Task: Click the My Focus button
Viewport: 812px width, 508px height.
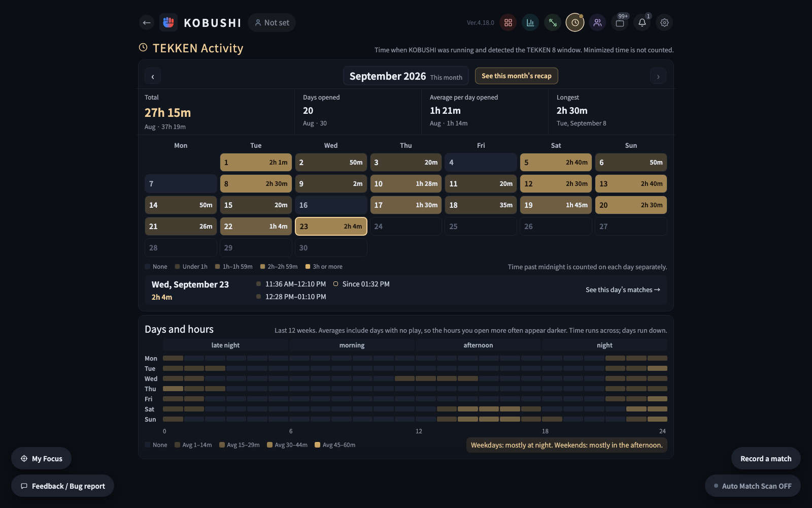Action: click(42, 458)
